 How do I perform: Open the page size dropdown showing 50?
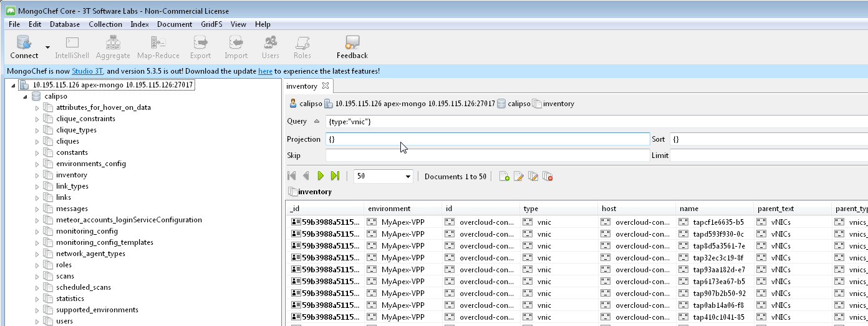coord(408,177)
